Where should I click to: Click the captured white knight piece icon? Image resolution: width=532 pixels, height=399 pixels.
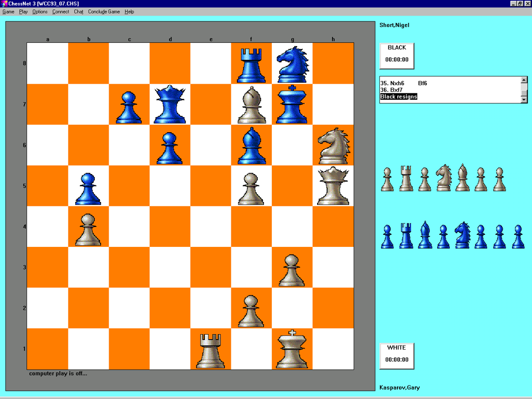443,180
